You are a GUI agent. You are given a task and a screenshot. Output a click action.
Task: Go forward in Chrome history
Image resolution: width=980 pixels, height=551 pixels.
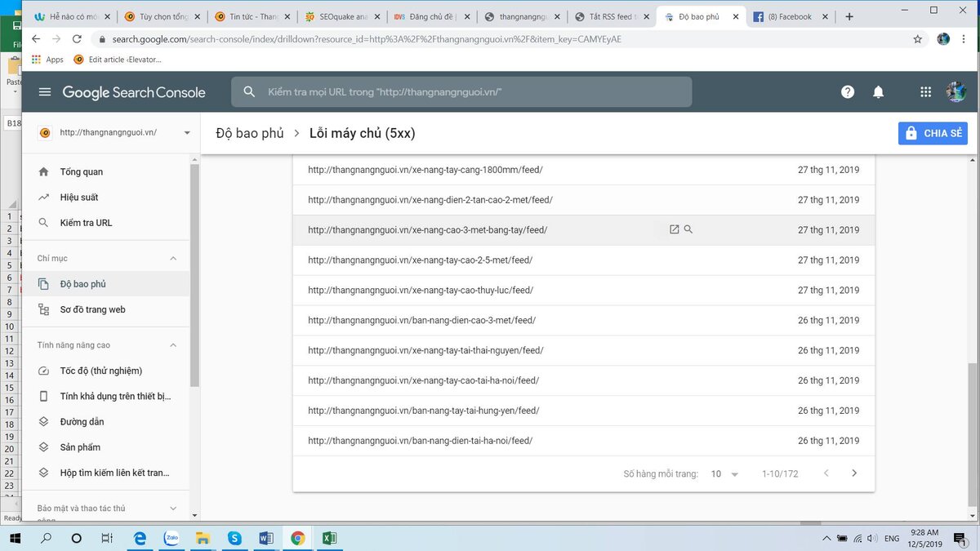tap(56, 38)
